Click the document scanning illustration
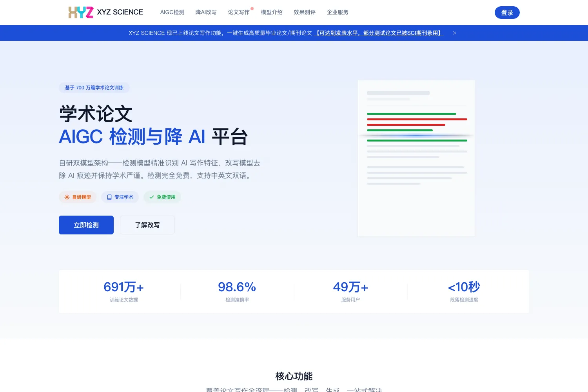This screenshot has height=392, width=588. click(416, 158)
